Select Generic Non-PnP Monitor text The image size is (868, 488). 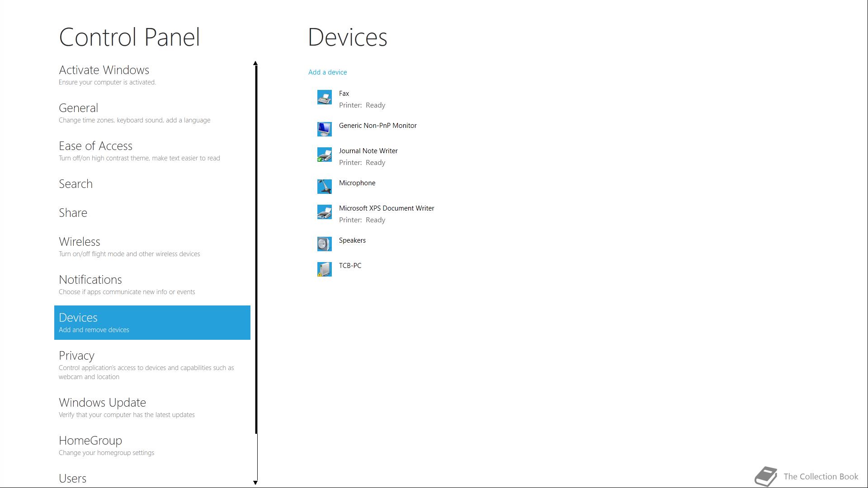point(378,126)
